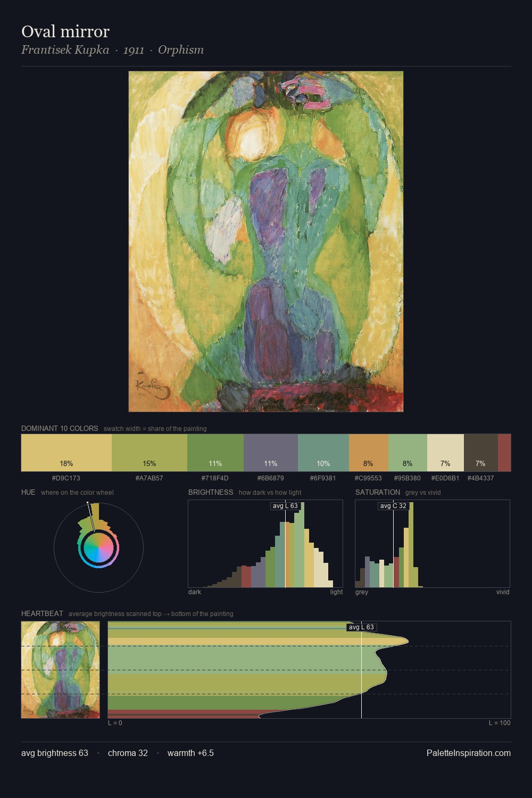
Task: Click the 'Oval mirror' title
Action: pos(65,31)
